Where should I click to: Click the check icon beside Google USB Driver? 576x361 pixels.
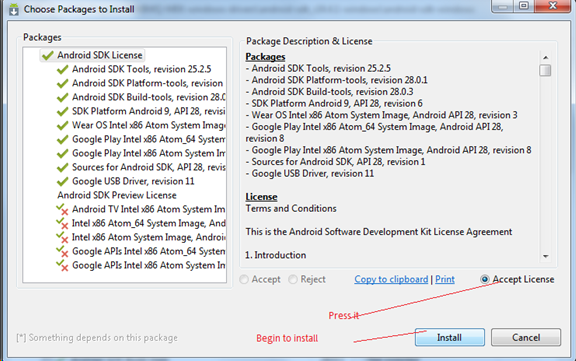click(x=62, y=181)
